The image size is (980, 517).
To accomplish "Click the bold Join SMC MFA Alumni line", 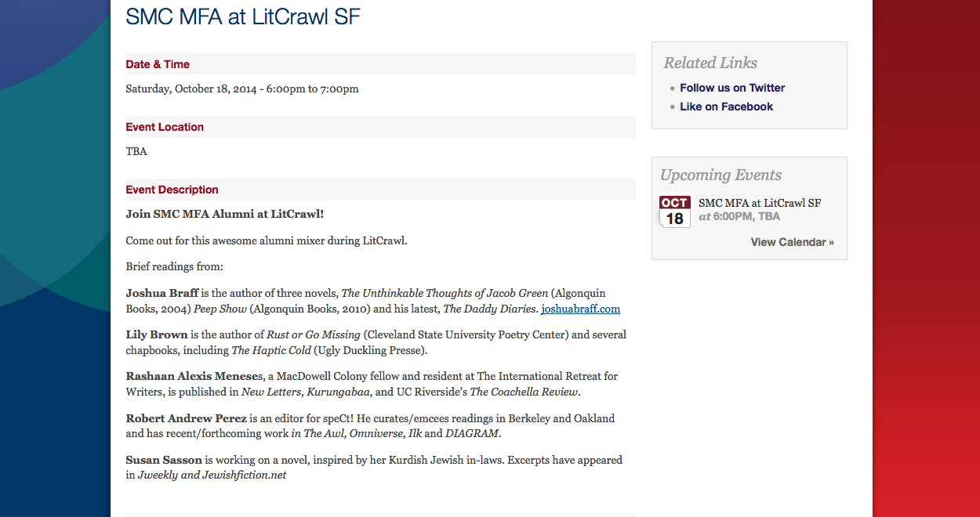I will point(224,213).
